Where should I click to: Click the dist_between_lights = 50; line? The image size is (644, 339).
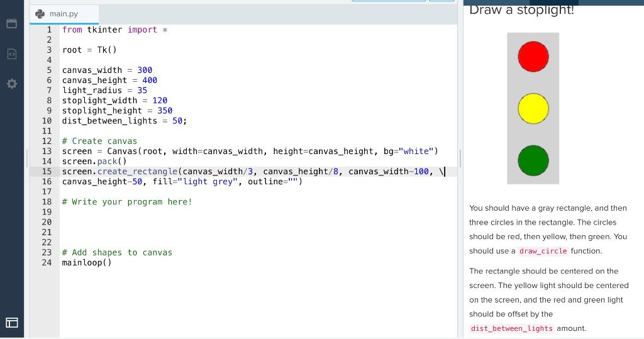pyautogui.click(x=125, y=121)
